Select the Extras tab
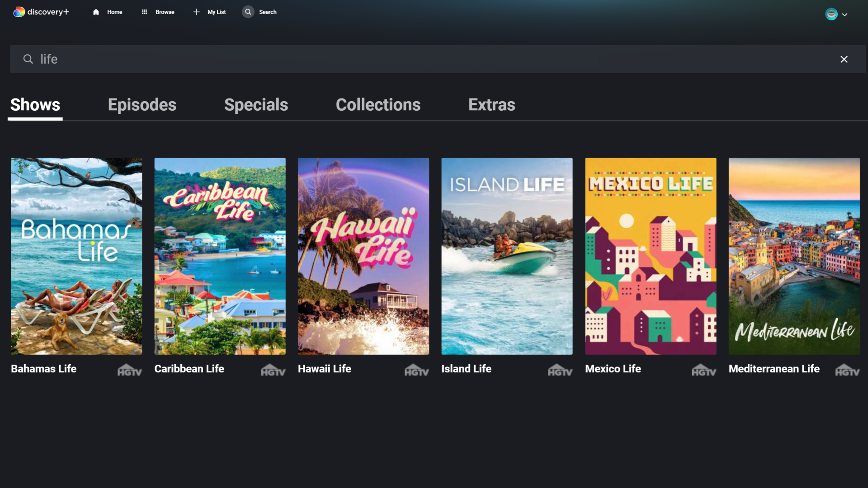 [491, 105]
